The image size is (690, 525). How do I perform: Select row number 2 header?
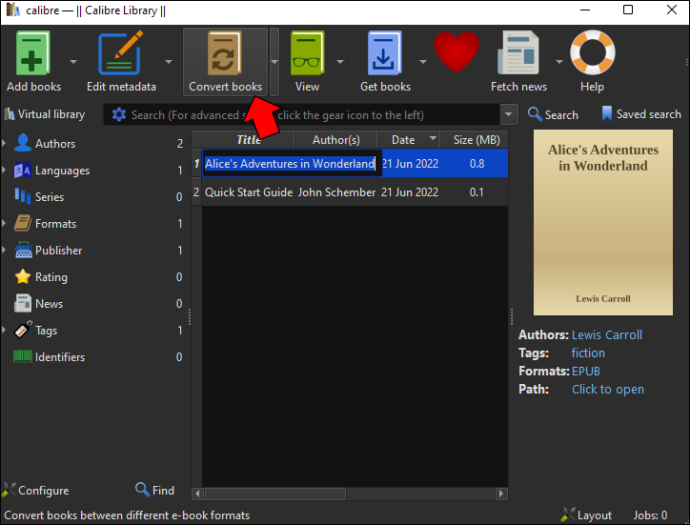click(x=196, y=192)
